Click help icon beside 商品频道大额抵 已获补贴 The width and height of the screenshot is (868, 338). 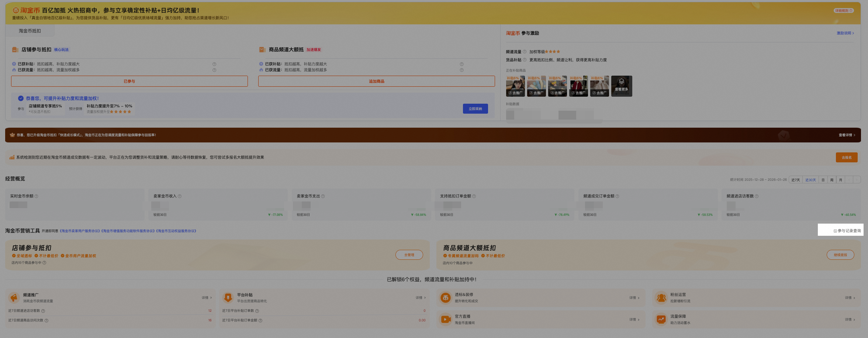461,64
